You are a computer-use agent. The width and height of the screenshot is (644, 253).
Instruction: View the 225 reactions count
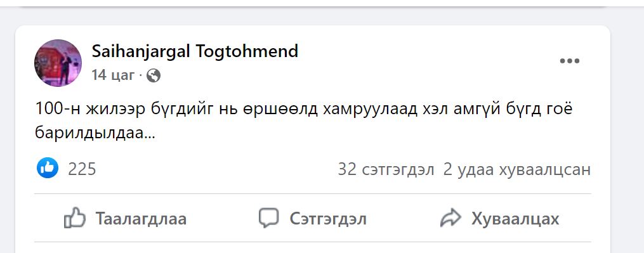pyautogui.click(x=82, y=169)
